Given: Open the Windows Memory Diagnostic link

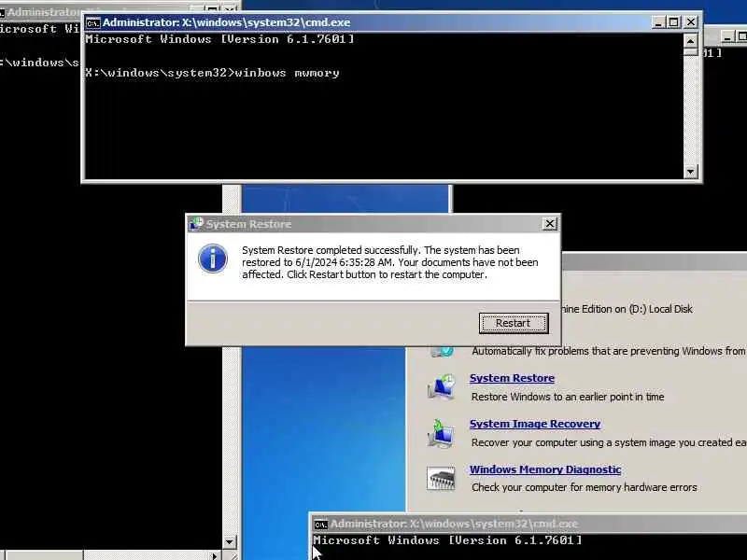Looking at the screenshot, I should 545,469.
